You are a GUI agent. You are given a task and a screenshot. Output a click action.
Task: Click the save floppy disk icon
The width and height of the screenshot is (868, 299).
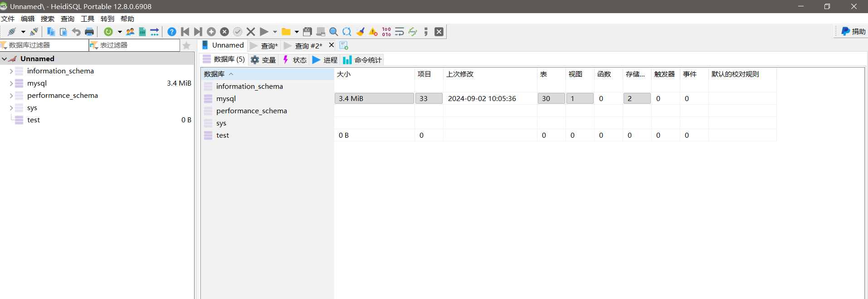click(x=307, y=32)
